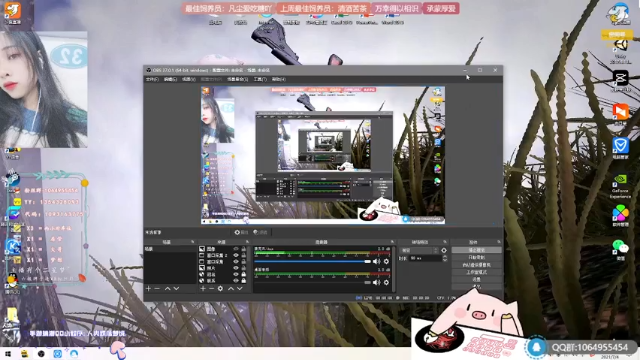The image size is (640, 360).
Task: Pop out the scenes dock panel
Action: point(193,242)
